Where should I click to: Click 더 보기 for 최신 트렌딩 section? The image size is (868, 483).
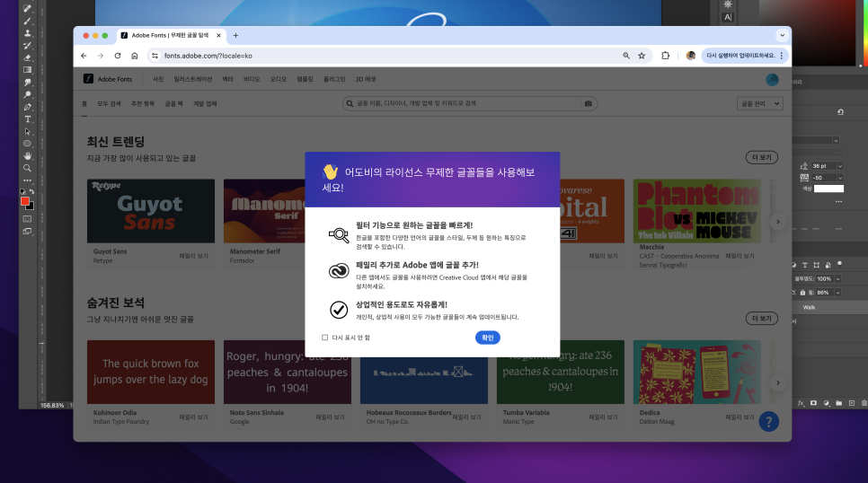click(762, 157)
